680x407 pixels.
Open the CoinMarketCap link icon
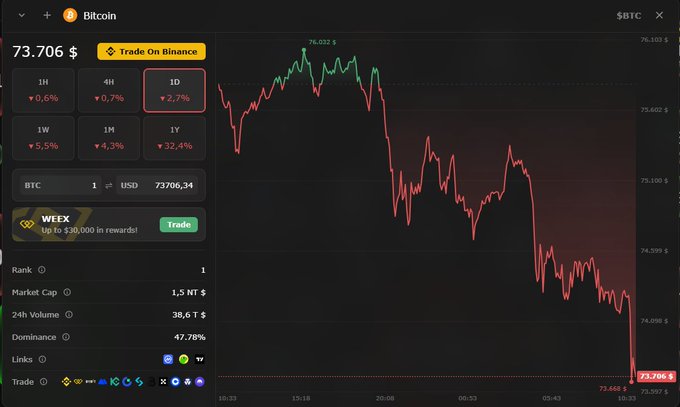pos(168,359)
